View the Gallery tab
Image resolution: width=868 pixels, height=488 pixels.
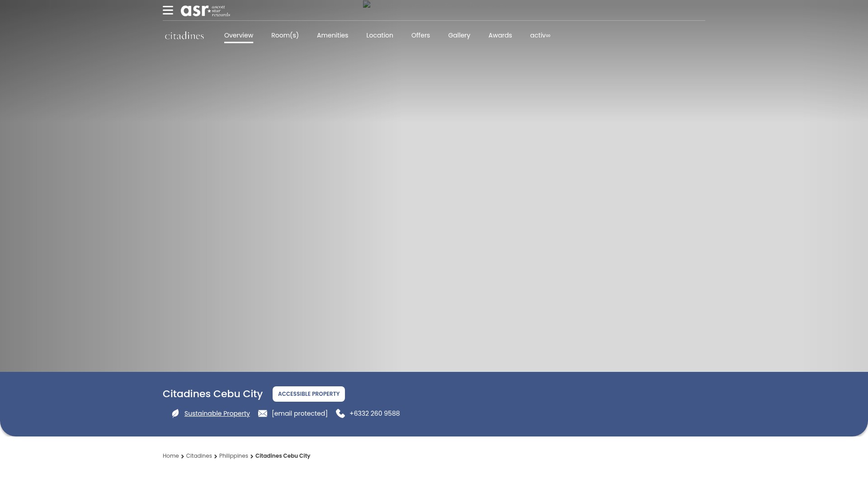point(459,35)
